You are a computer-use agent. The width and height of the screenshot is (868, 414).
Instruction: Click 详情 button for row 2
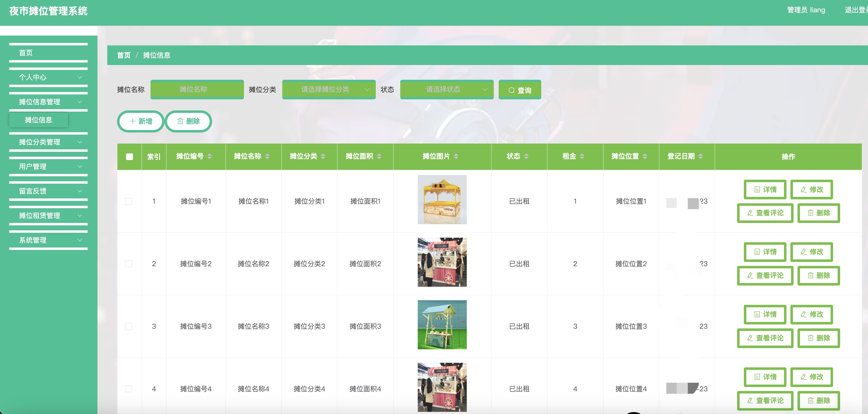[x=765, y=252]
